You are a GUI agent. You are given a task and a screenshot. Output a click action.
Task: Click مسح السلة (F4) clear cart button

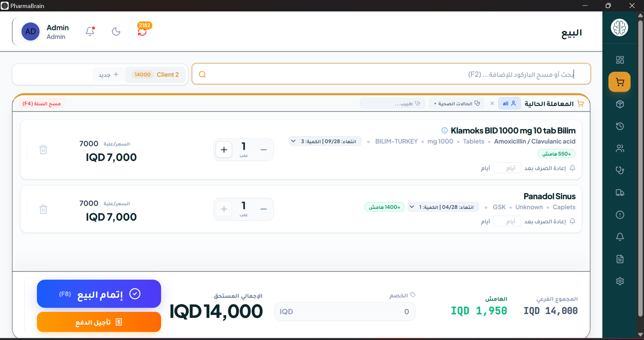click(42, 103)
